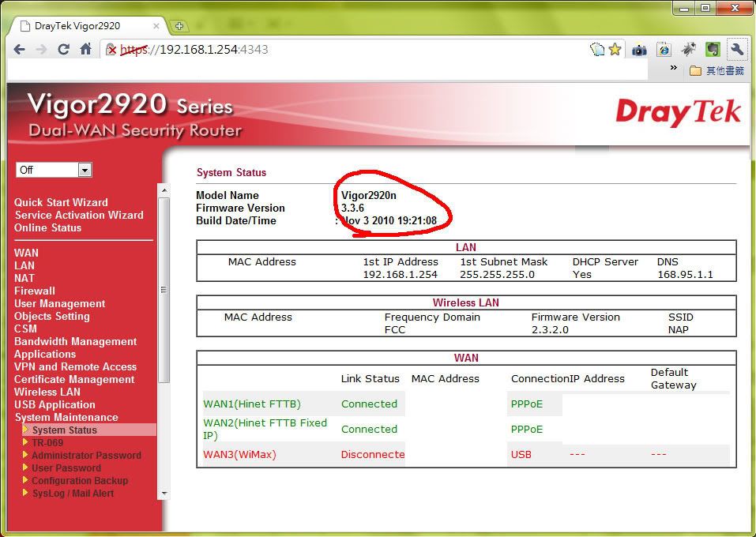The height and width of the screenshot is (537, 756).
Task: Open the camera screenshot extension icon
Action: [x=639, y=50]
